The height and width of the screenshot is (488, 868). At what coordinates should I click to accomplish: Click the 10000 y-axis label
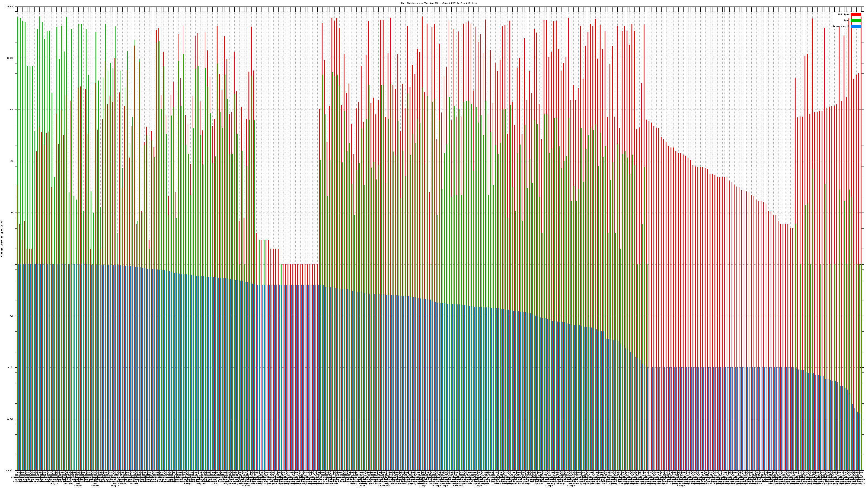(x=11, y=58)
